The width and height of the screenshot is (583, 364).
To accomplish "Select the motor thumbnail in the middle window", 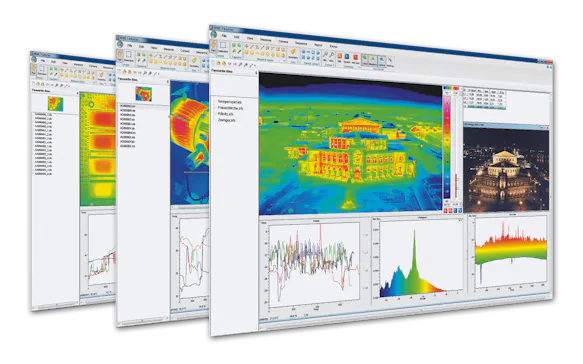I will [x=144, y=94].
